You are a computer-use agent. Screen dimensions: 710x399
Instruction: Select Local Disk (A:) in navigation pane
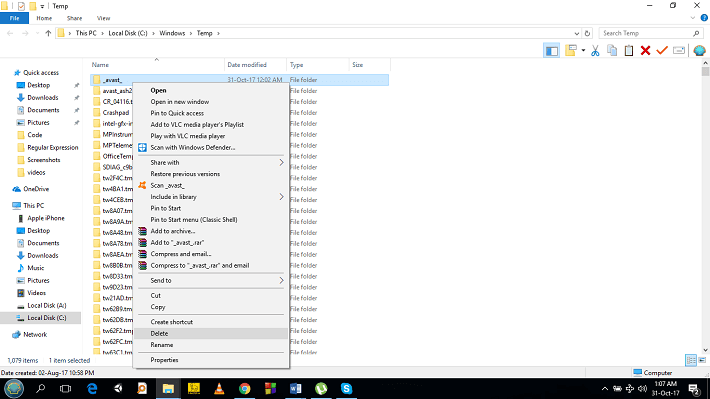click(x=46, y=306)
